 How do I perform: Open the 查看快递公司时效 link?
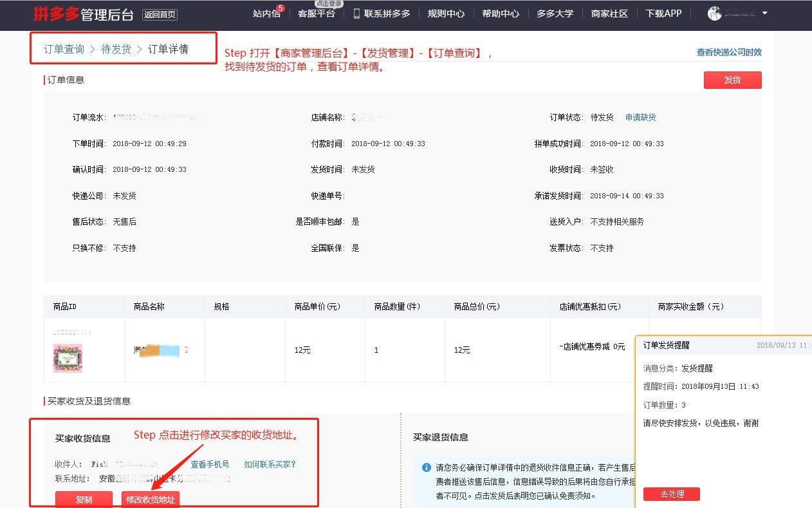tap(729, 52)
